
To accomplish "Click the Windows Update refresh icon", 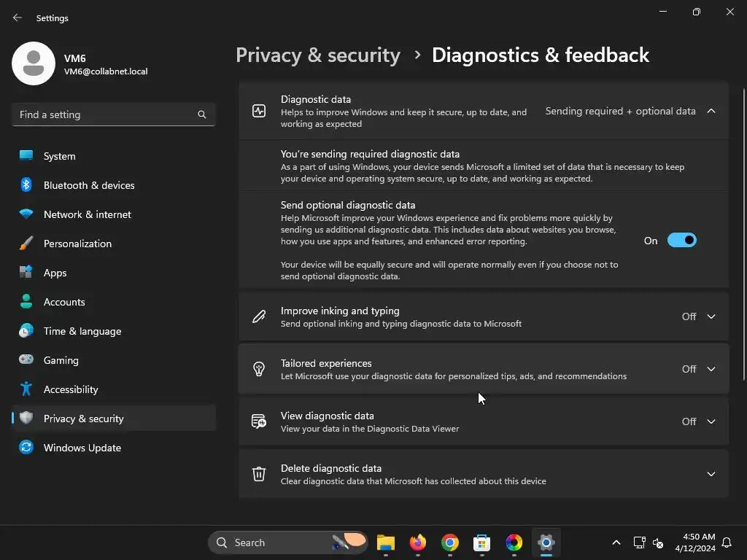I will [26, 447].
